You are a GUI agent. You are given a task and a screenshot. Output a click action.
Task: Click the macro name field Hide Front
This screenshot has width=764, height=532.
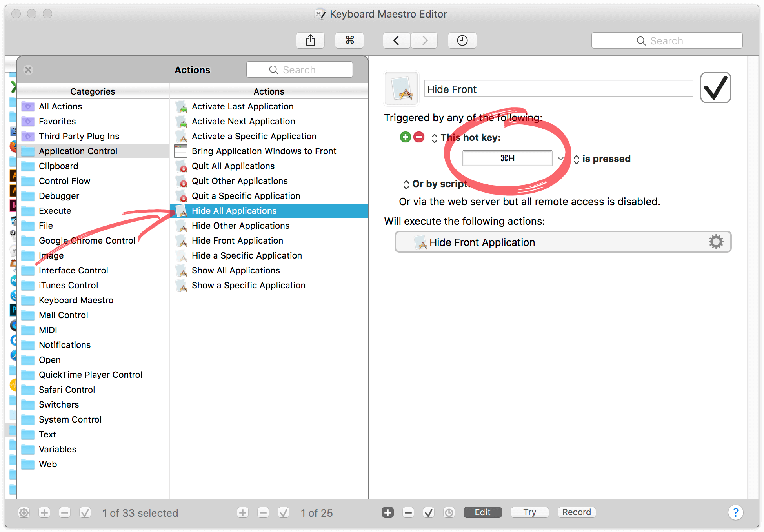click(558, 89)
